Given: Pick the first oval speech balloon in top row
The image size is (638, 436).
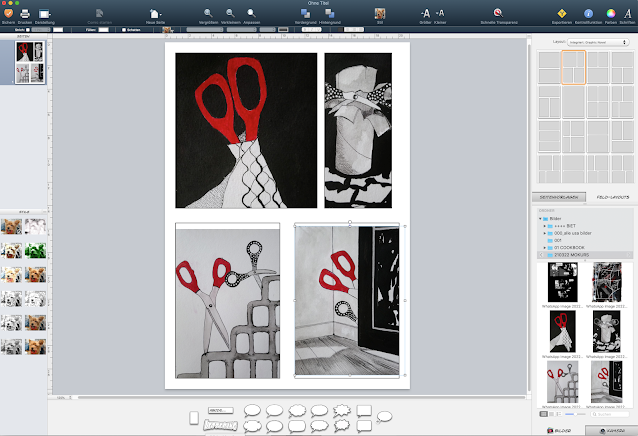Looking at the screenshot, I should point(252,410).
